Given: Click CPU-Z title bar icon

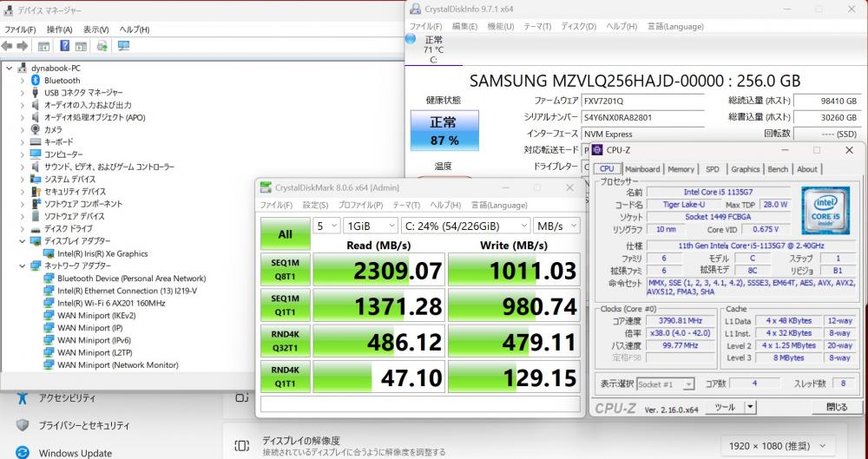Looking at the screenshot, I should coord(597,150).
